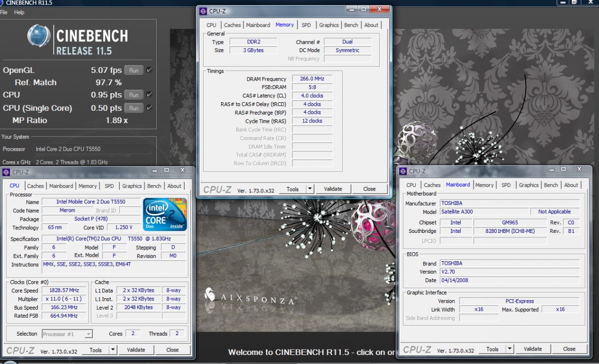Run the OpenGL benchmark
The height and width of the screenshot is (364, 599).
(134, 70)
